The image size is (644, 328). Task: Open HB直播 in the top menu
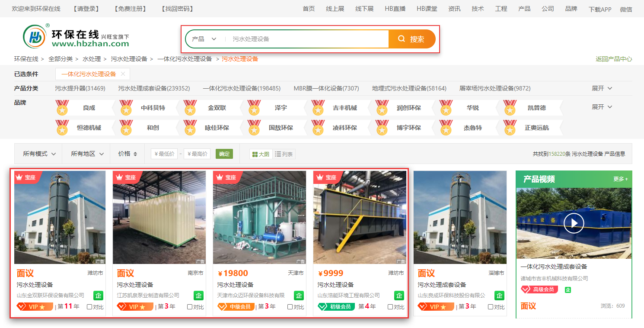coord(395,9)
